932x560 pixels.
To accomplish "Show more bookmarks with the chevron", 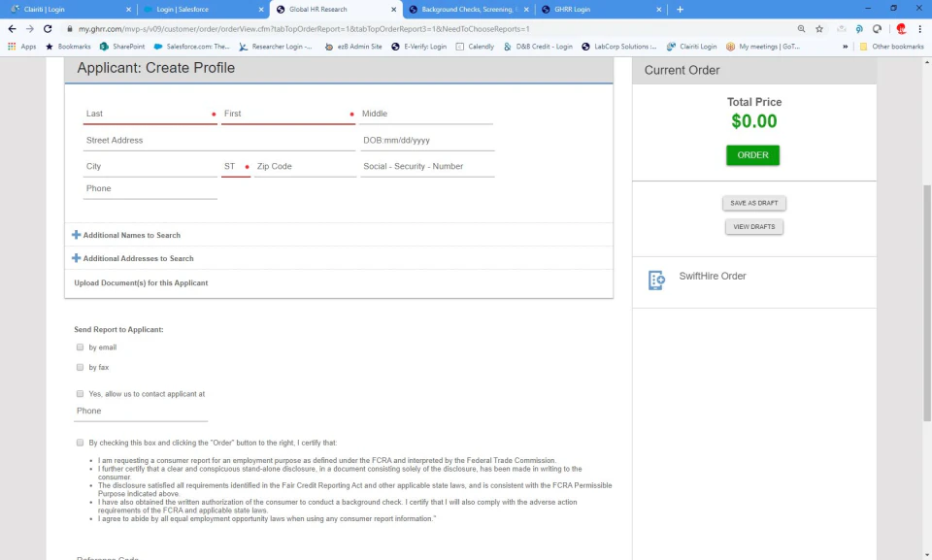I will [845, 47].
